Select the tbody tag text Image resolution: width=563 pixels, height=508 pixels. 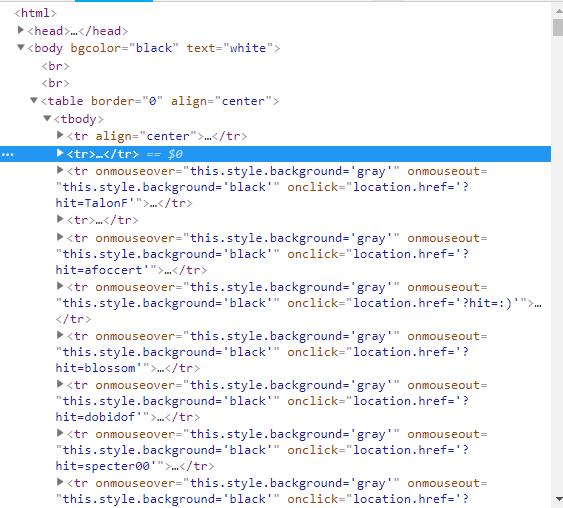coord(79,119)
